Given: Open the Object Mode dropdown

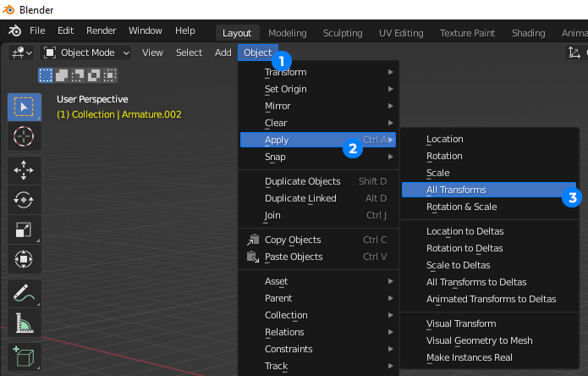Looking at the screenshot, I should 86,53.
